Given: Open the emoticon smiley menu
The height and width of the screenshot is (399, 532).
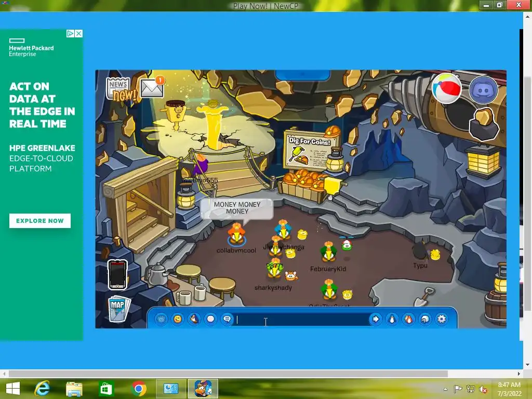Looking at the screenshot, I should [x=178, y=319].
